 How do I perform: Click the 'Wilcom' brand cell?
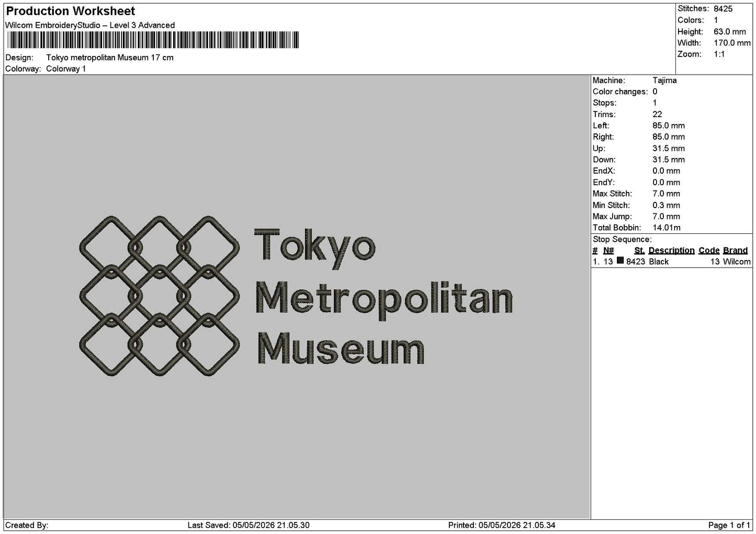[737, 262]
